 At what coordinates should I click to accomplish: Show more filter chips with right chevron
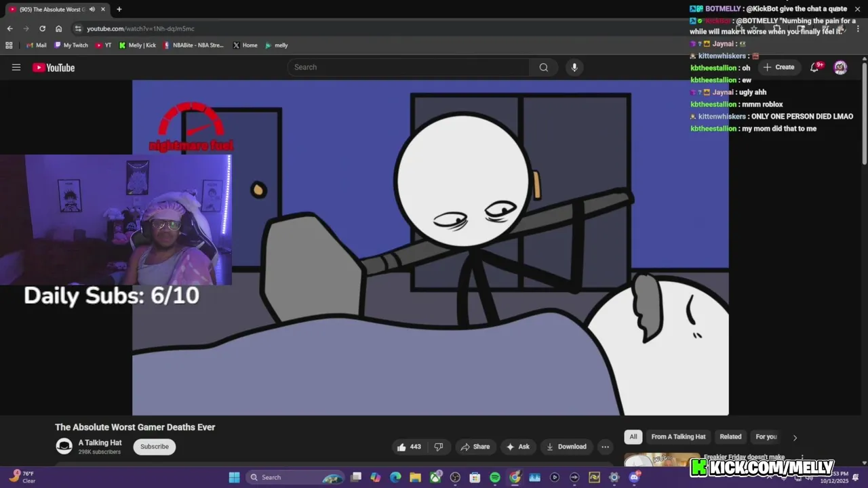tap(795, 437)
